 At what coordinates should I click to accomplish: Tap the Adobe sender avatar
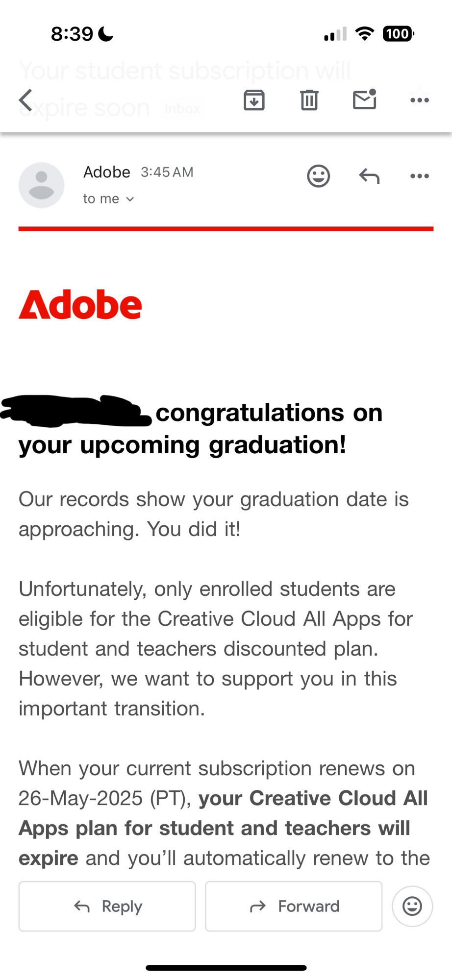click(42, 185)
